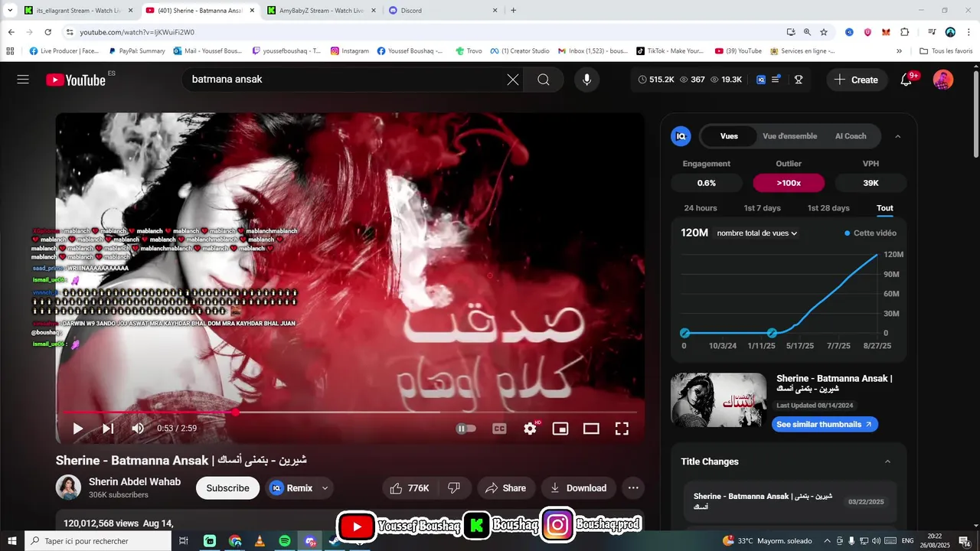Enter full screen mode
980x551 pixels.
coord(622,429)
